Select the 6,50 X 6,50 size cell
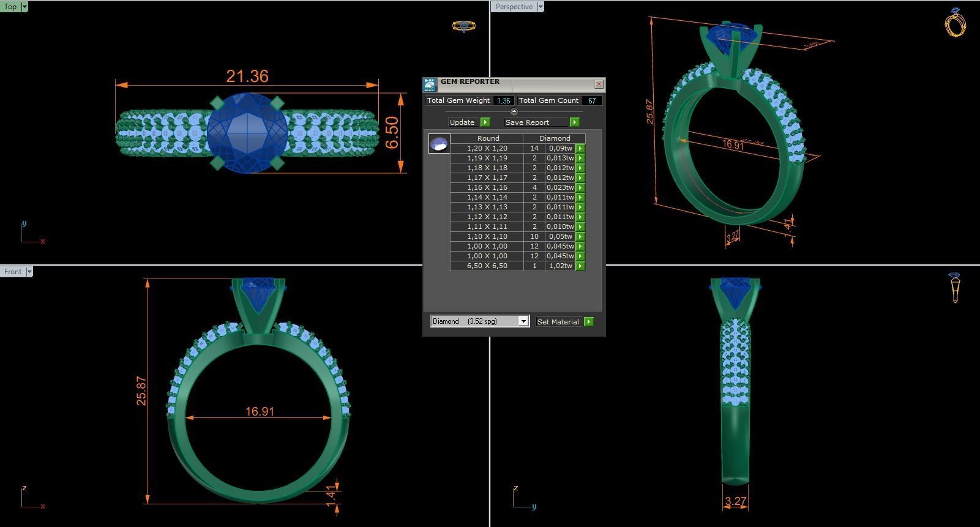The image size is (980, 527). point(487,266)
